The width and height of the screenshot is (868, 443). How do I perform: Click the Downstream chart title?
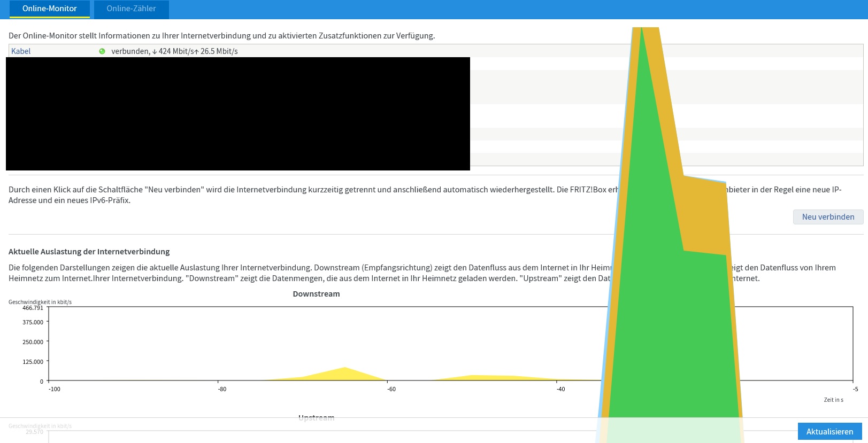[316, 294]
